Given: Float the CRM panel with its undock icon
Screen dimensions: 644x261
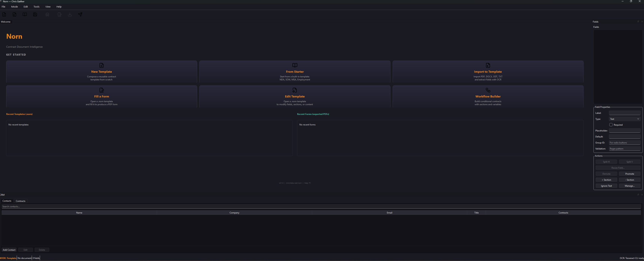Looking at the screenshot, I should [x=638, y=195].
